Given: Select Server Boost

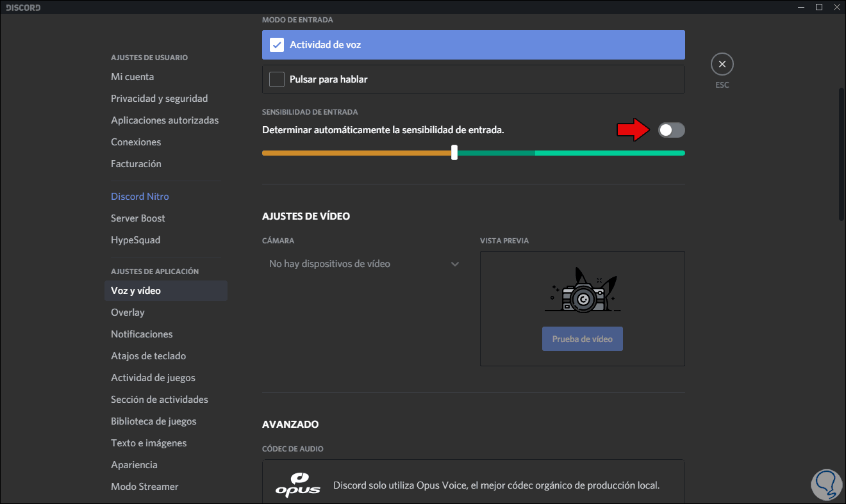Looking at the screenshot, I should 138,218.
